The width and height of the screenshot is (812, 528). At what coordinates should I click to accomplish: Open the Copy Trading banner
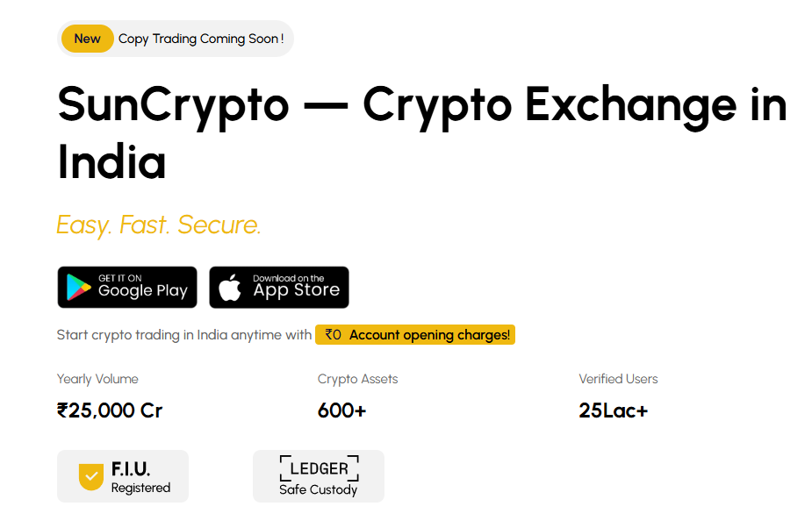(x=175, y=38)
